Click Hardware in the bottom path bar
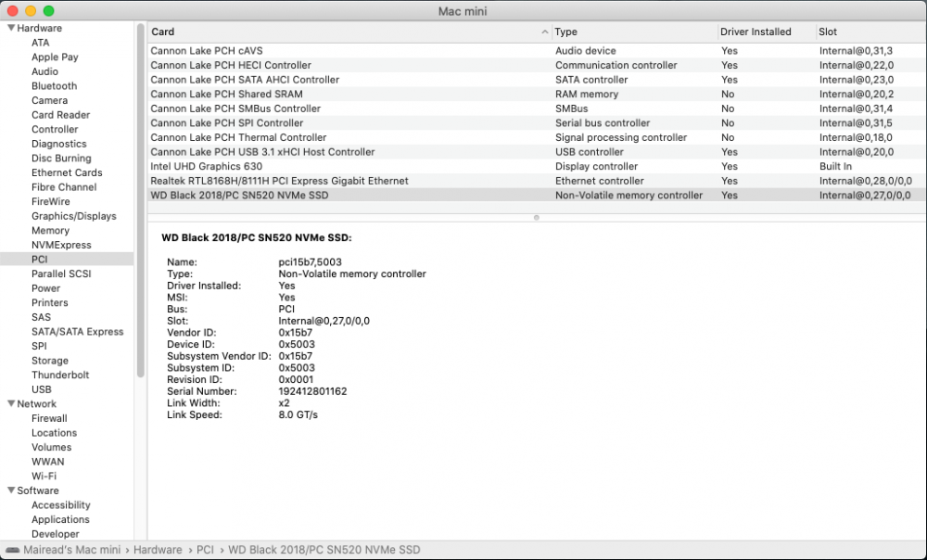The width and height of the screenshot is (927, 560). (x=158, y=550)
